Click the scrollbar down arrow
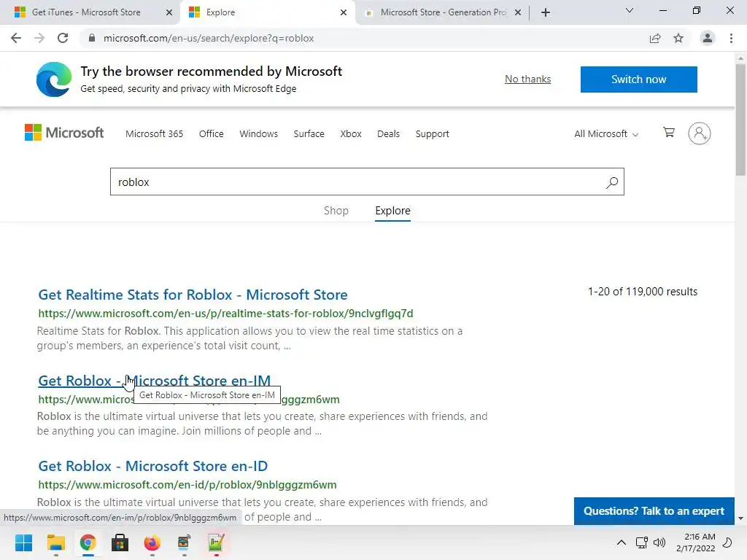Image resolution: width=747 pixels, height=560 pixels. tap(740, 518)
